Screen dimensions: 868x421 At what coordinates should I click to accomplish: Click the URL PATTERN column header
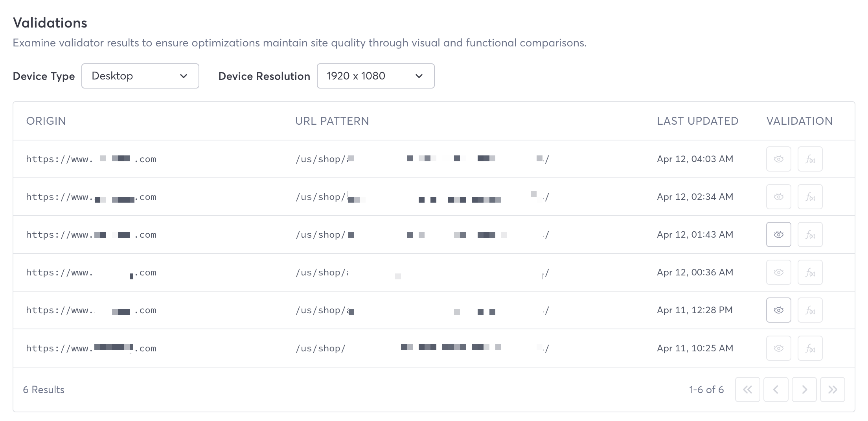click(332, 121)
